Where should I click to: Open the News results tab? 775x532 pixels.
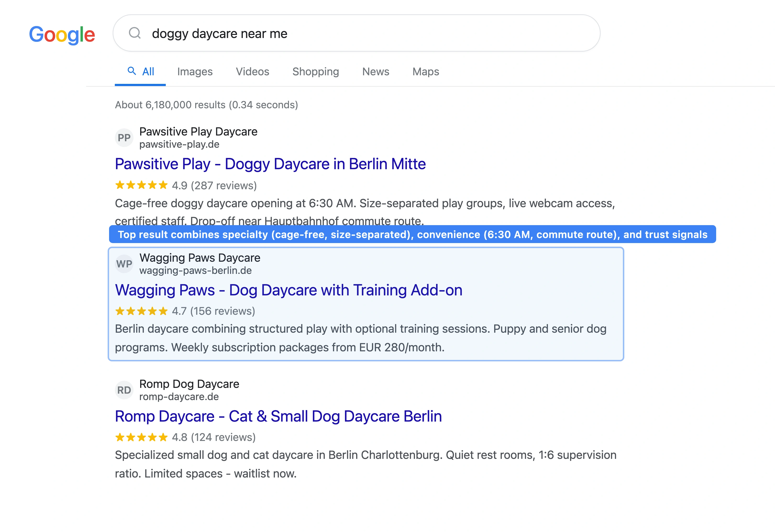pos(376,71)
